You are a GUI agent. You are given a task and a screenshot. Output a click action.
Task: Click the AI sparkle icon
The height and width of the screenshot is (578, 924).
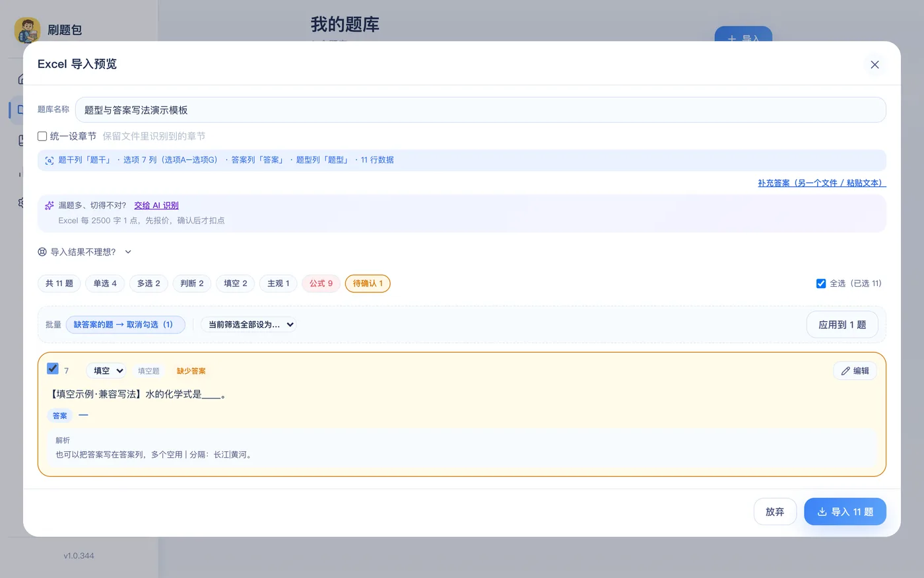(x=49, y=205)
